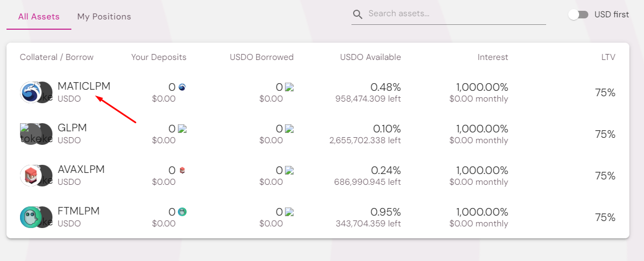The height and width of the screenshot is (261, 644).
Task: Click the LTV column header
Action: point(607,57)
